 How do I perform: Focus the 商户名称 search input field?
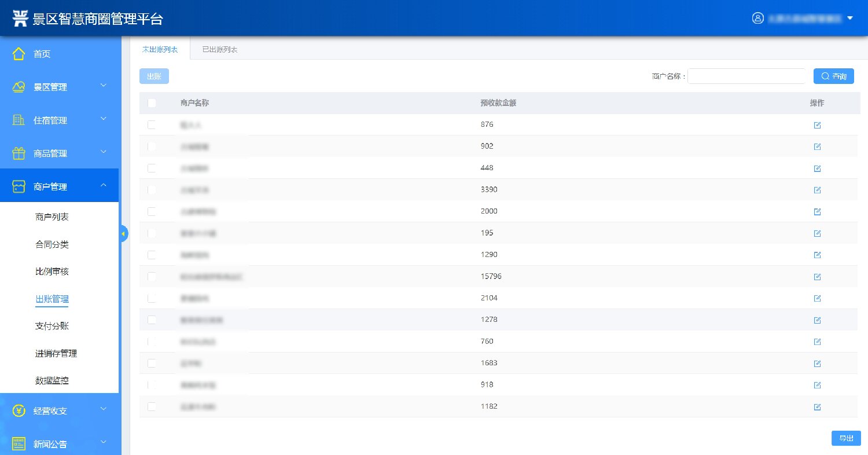(746, 76)
